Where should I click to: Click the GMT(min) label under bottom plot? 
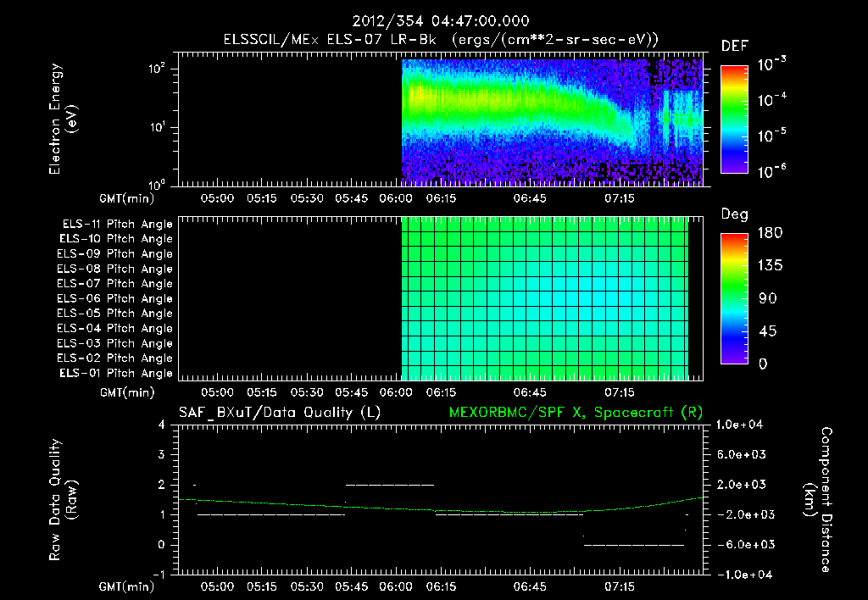click(x=127, y=586)
